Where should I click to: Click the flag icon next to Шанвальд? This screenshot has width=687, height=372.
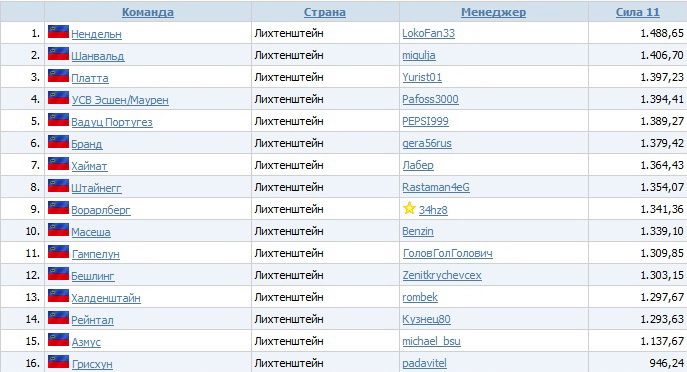[58, 53]
